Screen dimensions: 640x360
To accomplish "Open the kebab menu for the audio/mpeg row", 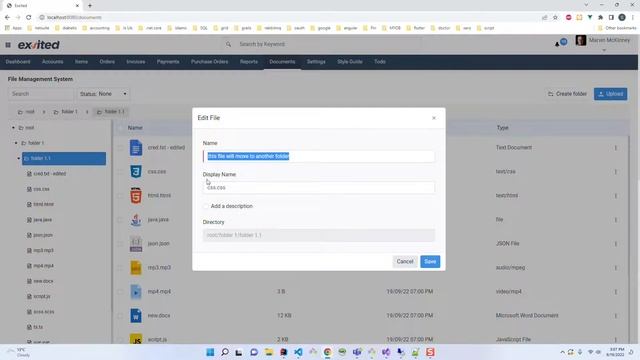I will pyautogui.click(x=616, y=268).
